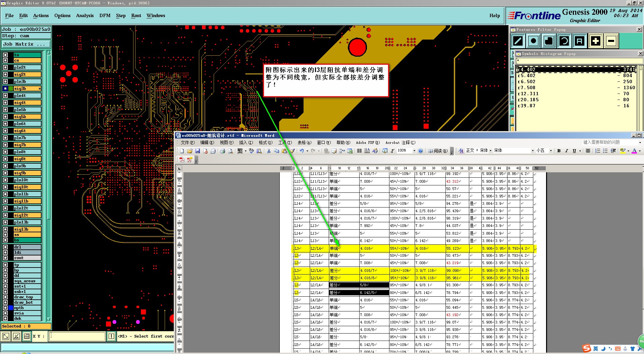
Task: Click the positive polarity plus icon
Action: (x=596, y=41)
